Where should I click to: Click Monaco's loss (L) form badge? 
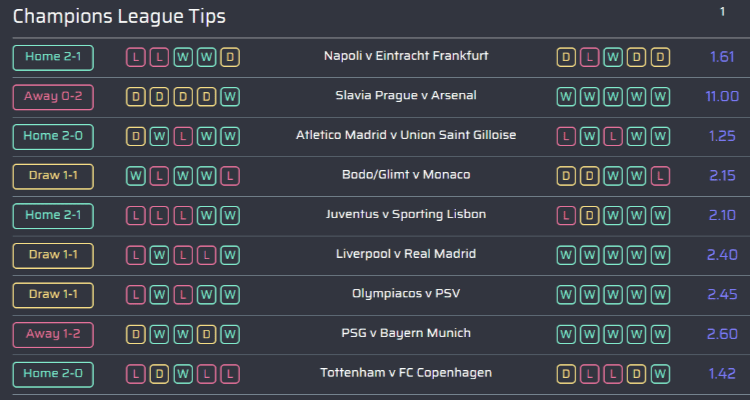coord(660,176)
